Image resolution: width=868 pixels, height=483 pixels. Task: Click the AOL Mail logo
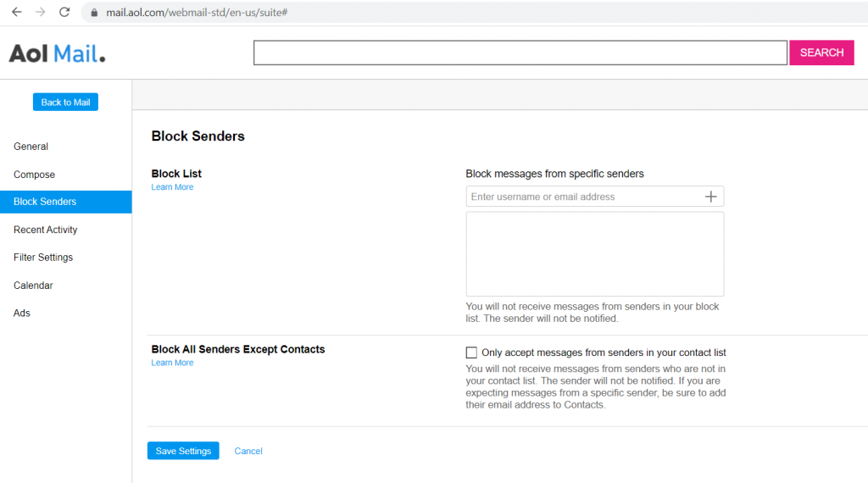tap(57, 53)
